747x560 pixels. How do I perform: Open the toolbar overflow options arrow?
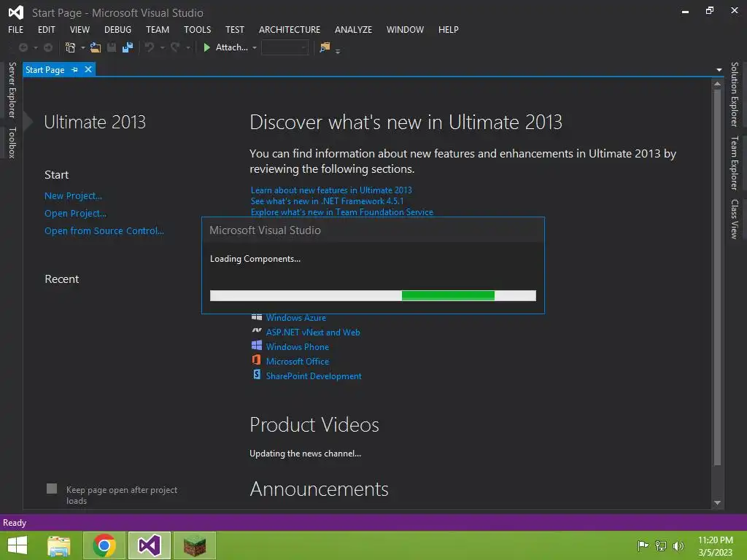pyautogui.click(x=338, y=51)
